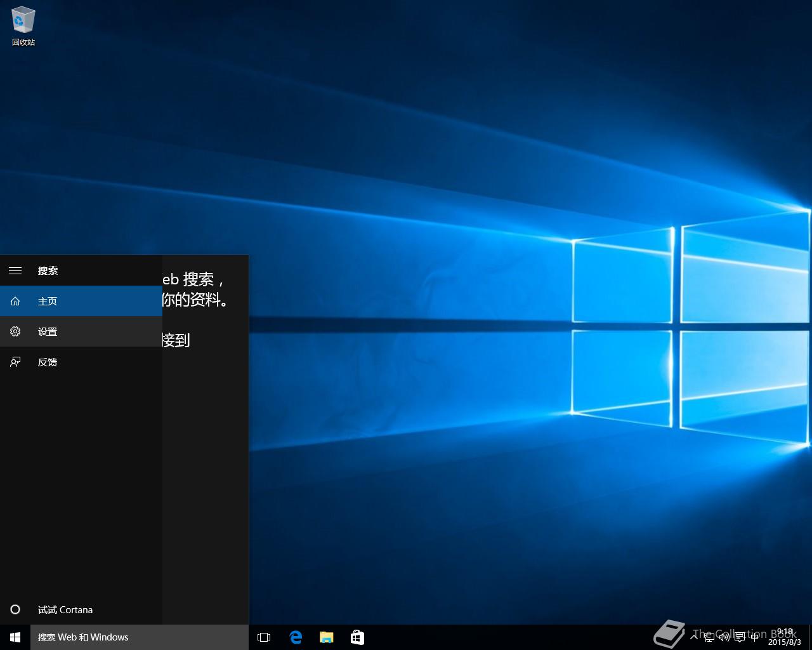Click the 试试 Cortana option
The width and height of the screenshot is (812, 650).
point(81,609)
